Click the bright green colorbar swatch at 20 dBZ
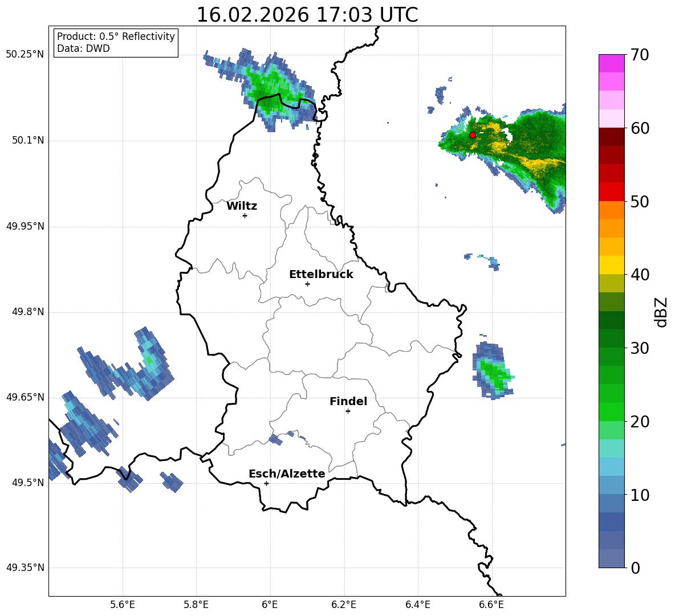675x616 pixels. 611,411
